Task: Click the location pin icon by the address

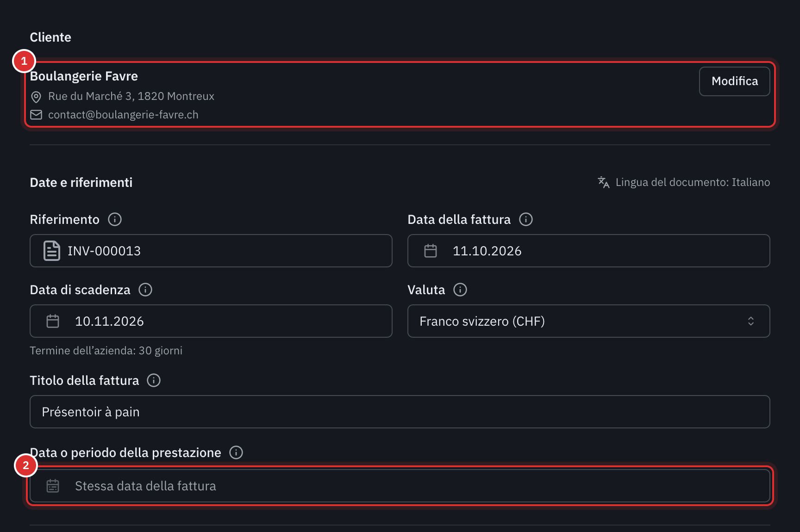Action: 36,97
